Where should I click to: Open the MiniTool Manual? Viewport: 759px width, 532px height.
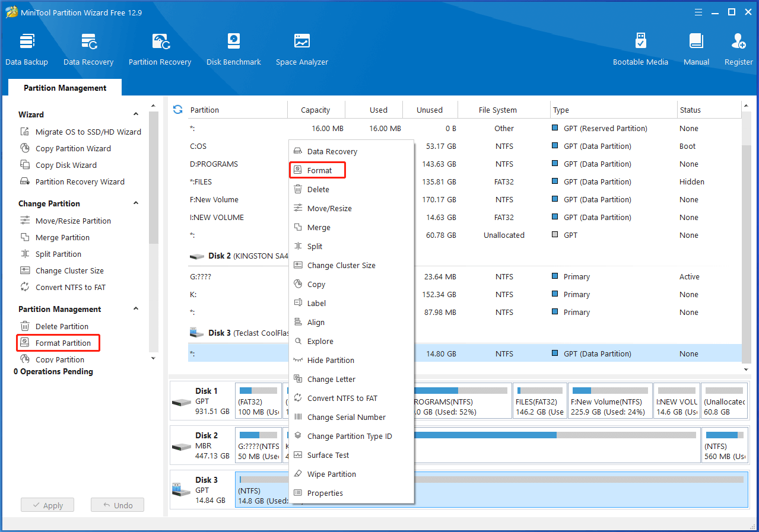(x=696, y=47)
